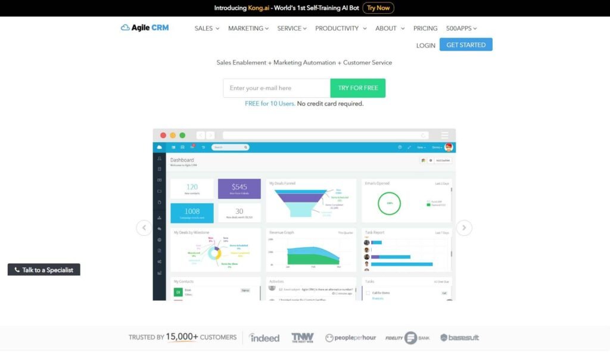The width and height of the screenshot is (610, 364).
Task: Click the LOGIN link
Action: tap(425, 45)
